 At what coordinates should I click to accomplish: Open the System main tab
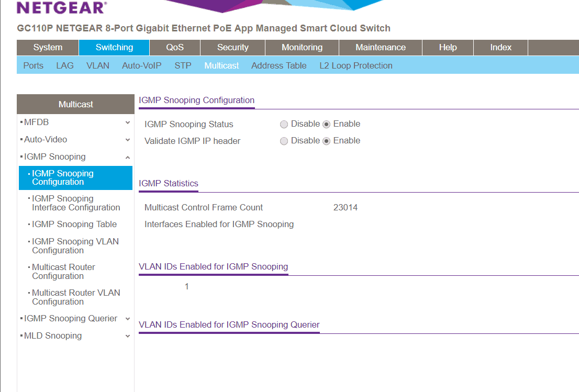pos(48,48)
